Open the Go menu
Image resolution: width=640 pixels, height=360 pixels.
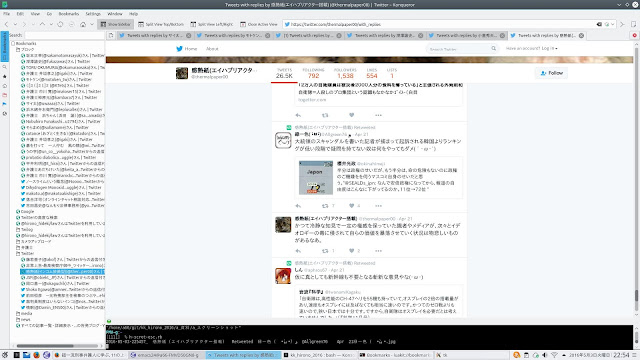point(49,14)
